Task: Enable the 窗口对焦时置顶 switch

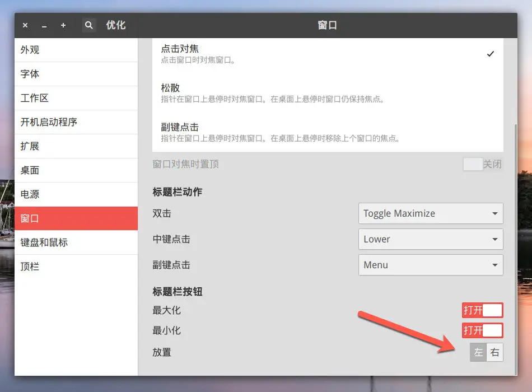Action: pyautogui.click(x=482, y=164)
